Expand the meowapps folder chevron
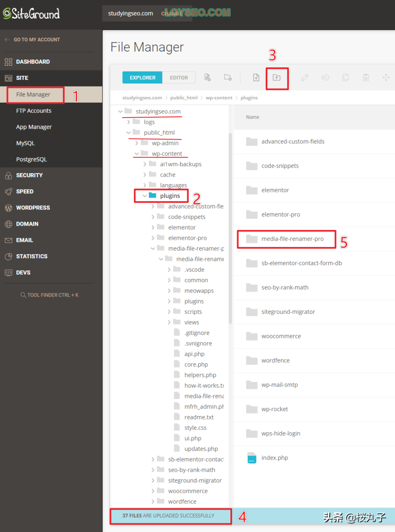The width and height of the screenshot is (395, 532). [x=169, y=291]
